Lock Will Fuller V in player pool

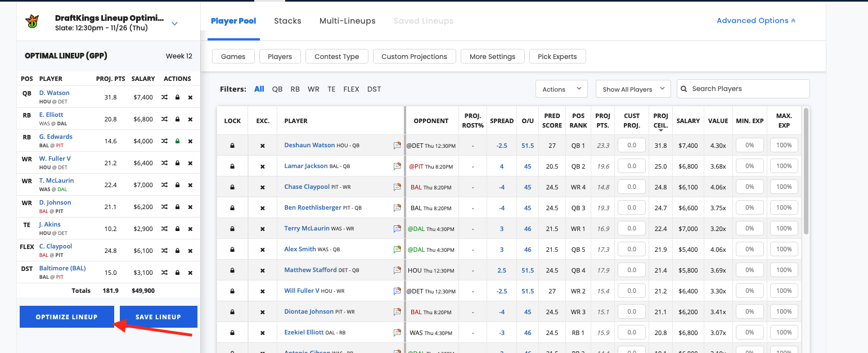[232, 291]
